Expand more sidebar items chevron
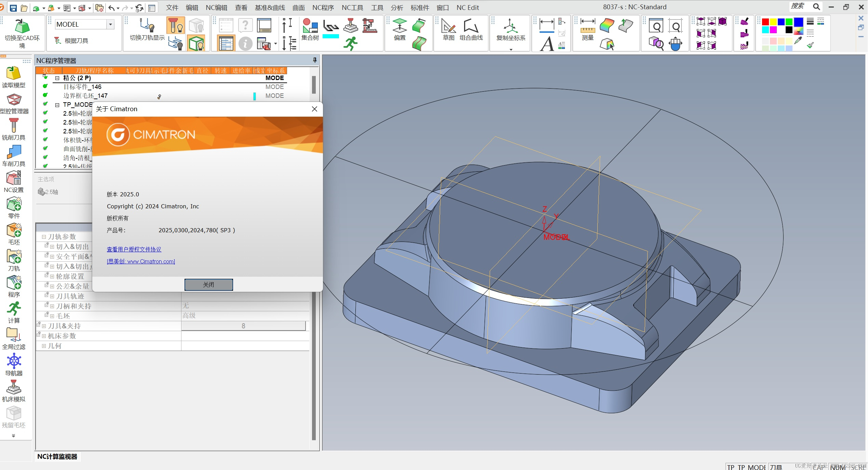The image size is (868, 470). click(x=13, y=435)
